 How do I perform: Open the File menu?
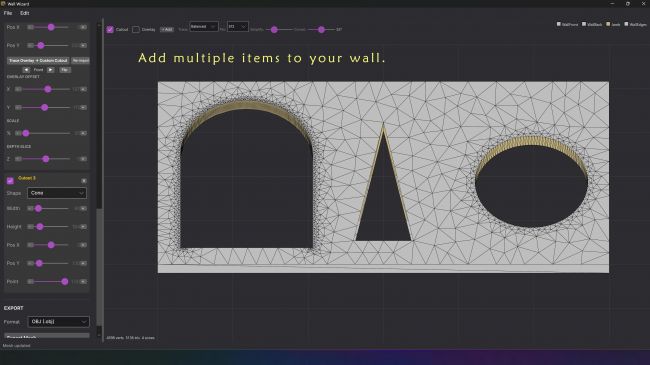[8, 13]
